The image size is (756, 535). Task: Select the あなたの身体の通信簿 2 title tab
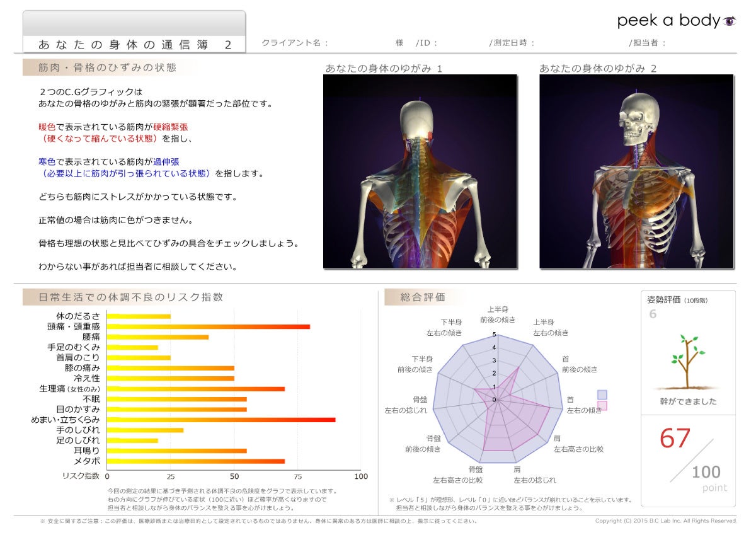coord(134,45)
